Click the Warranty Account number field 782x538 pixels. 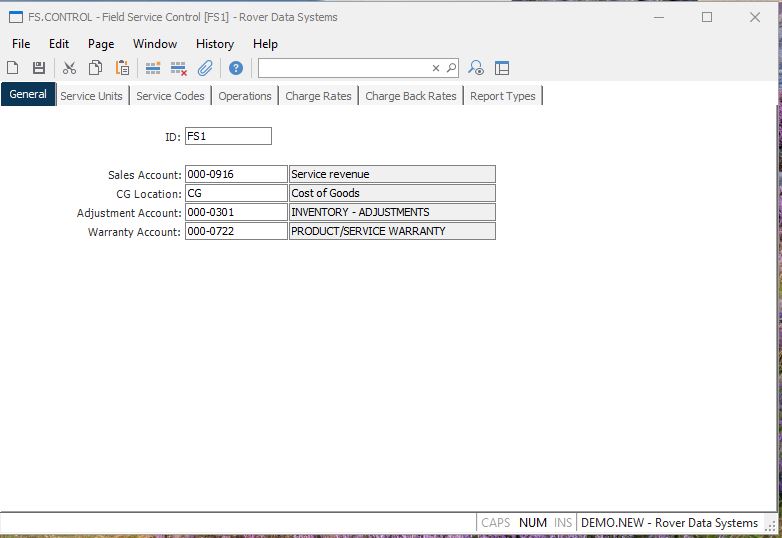(x=235, y=231)
